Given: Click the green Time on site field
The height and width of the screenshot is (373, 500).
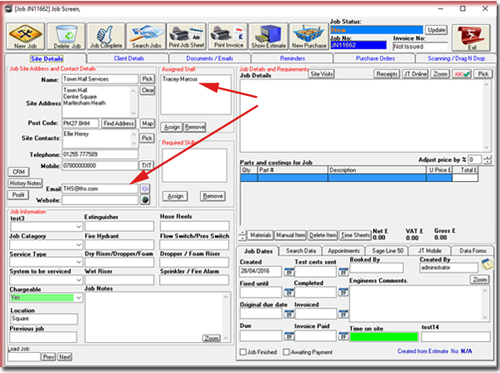Looking at the screenshot, I should click(384, 337).
